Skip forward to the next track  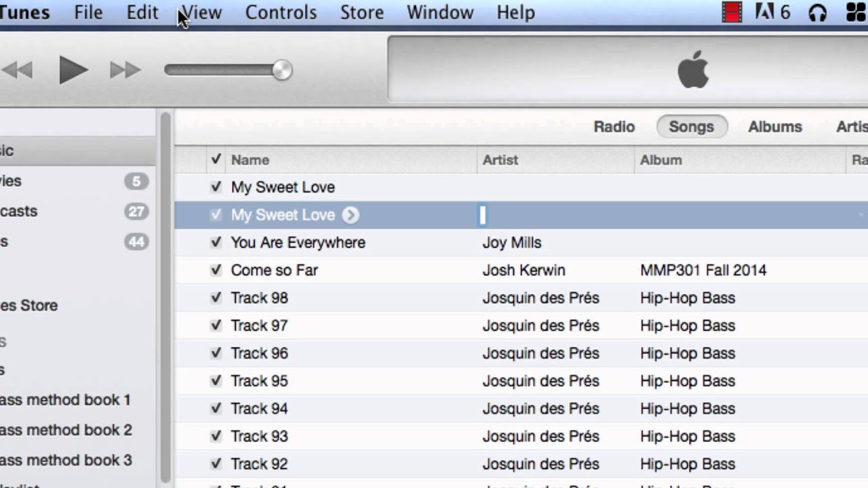(x=125, y=70)
